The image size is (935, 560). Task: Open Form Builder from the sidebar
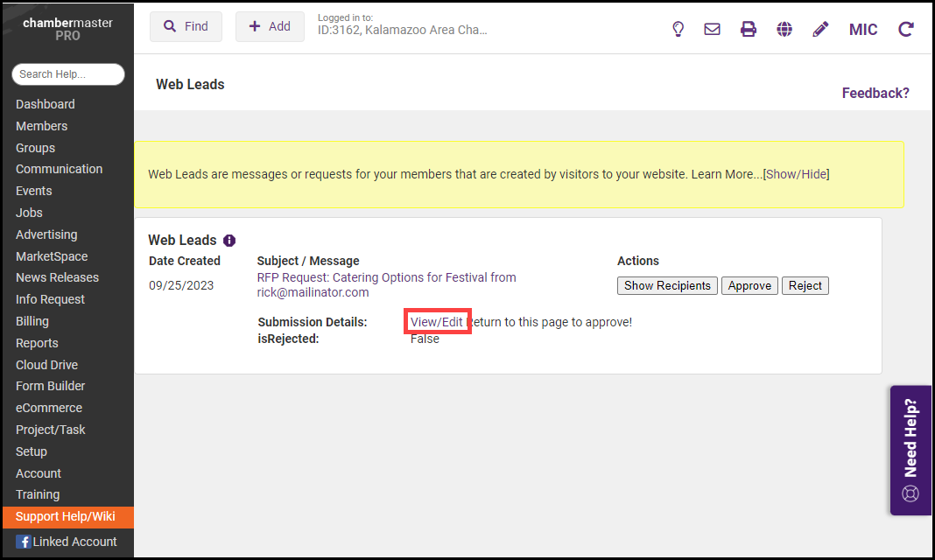click(x=50, y=386)
